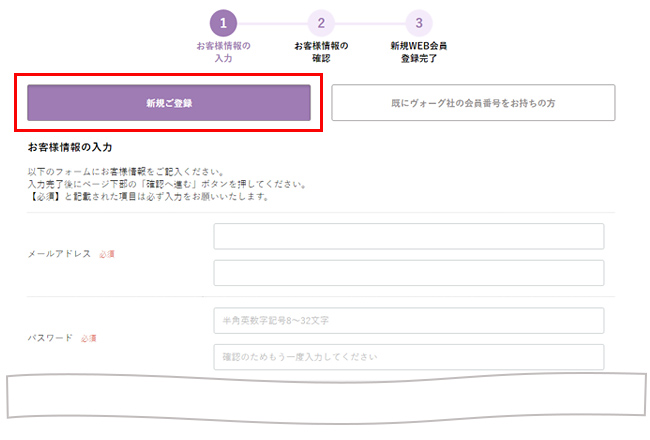Click the メールアドレス field label
Image resolution: width=650 pixels, height=440 pixels.
click(x=59, y=255)
